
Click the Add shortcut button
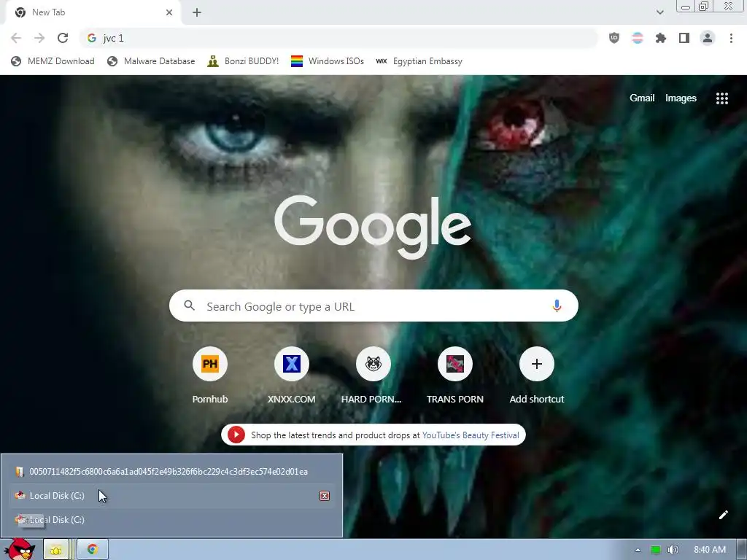coord(536,376)
